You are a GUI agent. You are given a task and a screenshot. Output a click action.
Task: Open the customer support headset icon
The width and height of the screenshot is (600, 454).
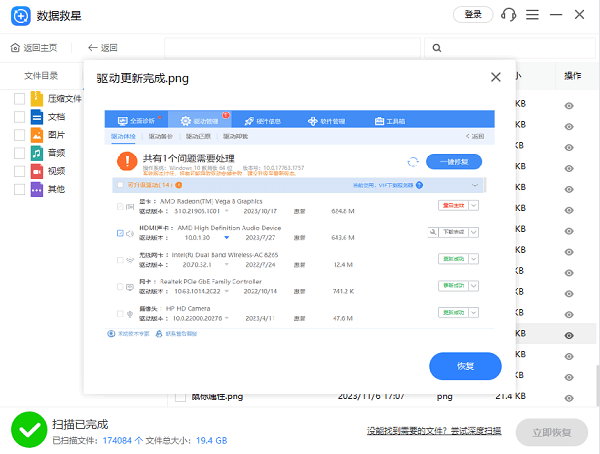tap(509, 15)
